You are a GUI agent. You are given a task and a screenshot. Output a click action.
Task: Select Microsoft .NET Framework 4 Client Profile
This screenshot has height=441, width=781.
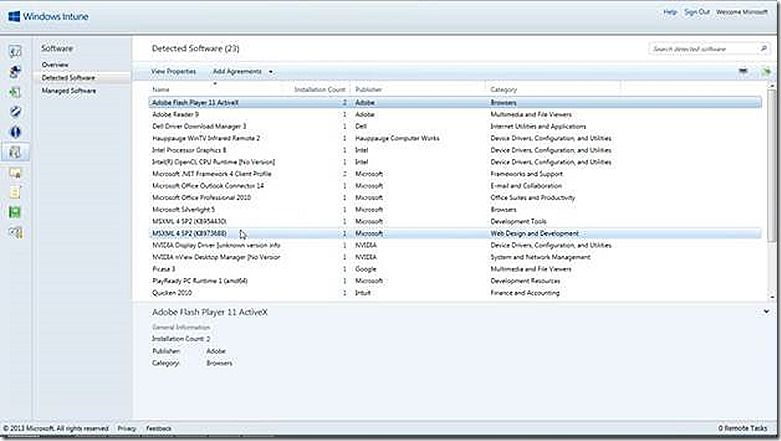[x=455, y=174]
